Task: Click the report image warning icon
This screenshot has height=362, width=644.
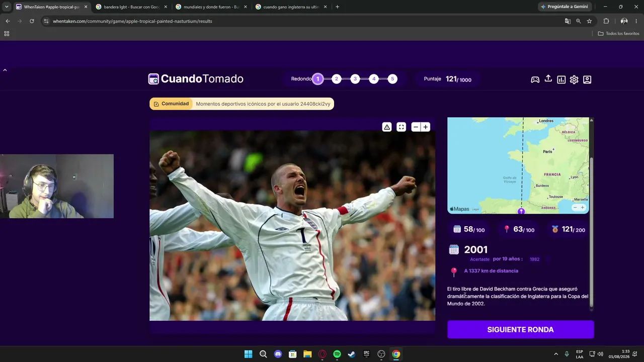Action: [x=387, y=127]
